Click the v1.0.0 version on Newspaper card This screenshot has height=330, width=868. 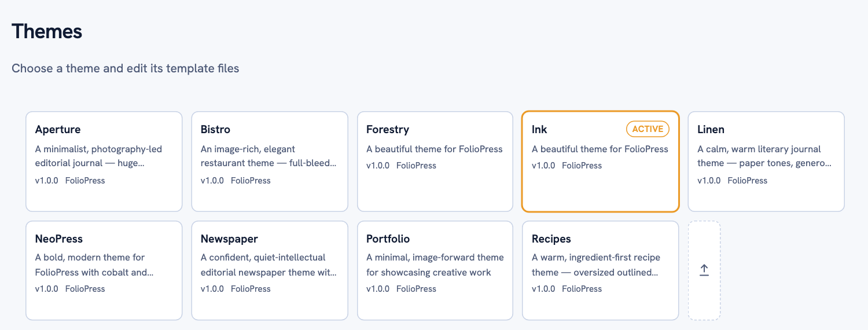212,289
